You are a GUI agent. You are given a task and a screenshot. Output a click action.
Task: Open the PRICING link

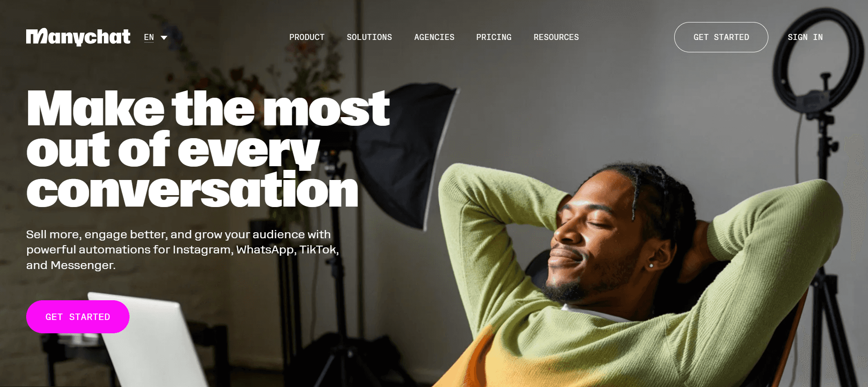(x=494, y=37)
